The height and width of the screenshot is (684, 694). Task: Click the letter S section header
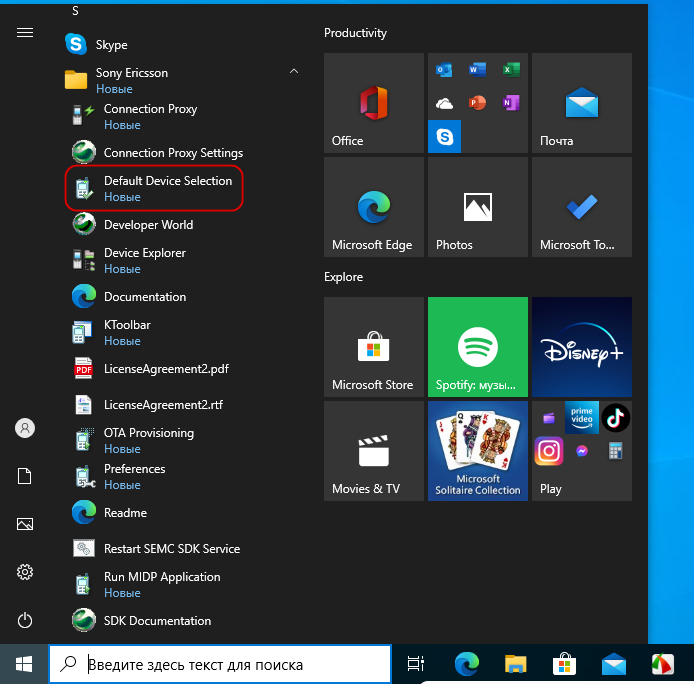click(75, 11)
